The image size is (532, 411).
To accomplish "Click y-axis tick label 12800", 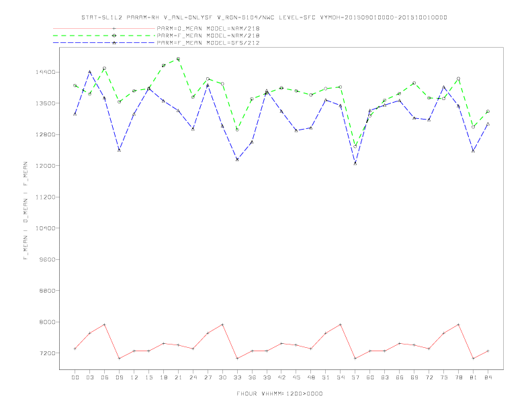I will point(45,134).
